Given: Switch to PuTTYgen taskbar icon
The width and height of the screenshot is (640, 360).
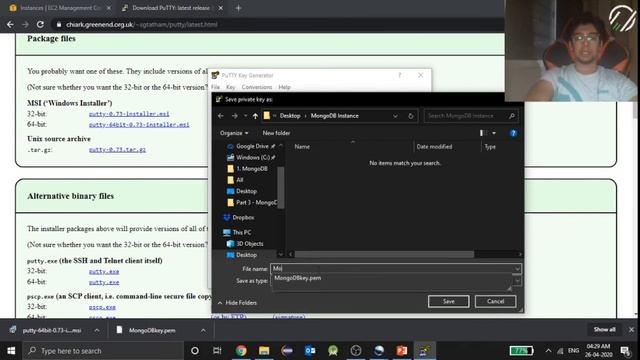Looking at the screenshot, I should (424, 351).
